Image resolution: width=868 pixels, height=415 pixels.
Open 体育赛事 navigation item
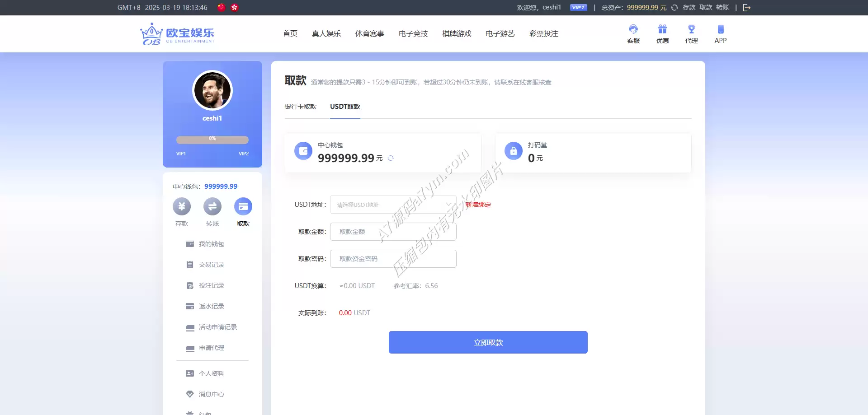click(370, 33)
